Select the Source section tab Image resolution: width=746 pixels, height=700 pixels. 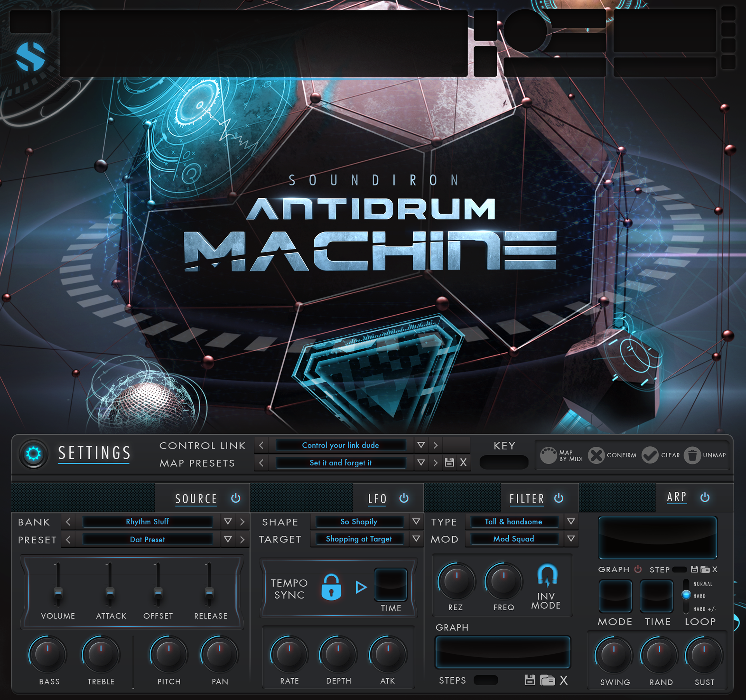coord(196,499)
